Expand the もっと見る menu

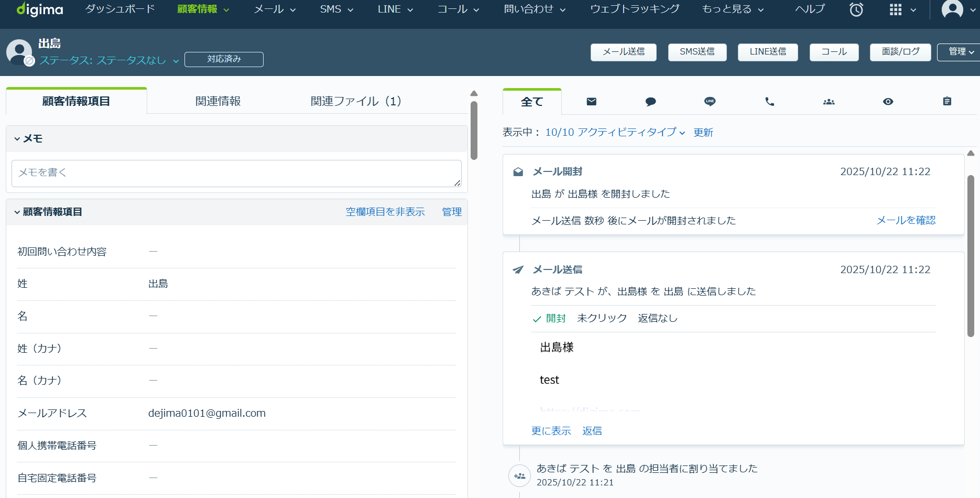tap(733, 9)
